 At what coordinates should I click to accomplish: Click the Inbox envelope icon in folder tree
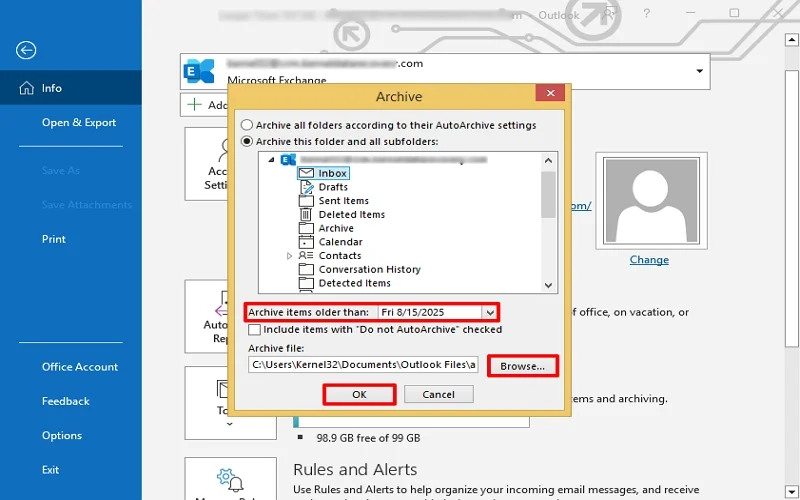coord(306,173)
